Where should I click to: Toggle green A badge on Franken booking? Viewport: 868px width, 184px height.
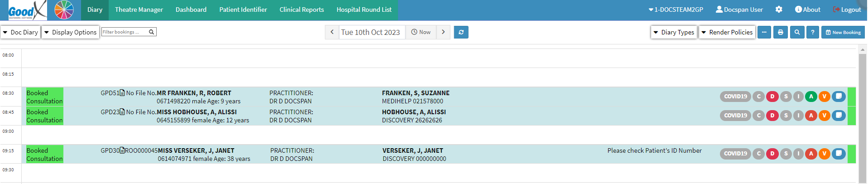click(811, 96)
